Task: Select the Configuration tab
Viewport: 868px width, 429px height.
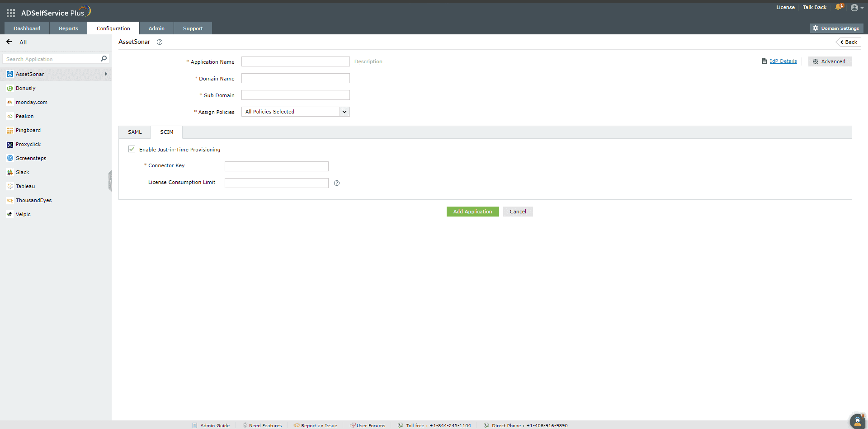Action: [x=113, y=28]
